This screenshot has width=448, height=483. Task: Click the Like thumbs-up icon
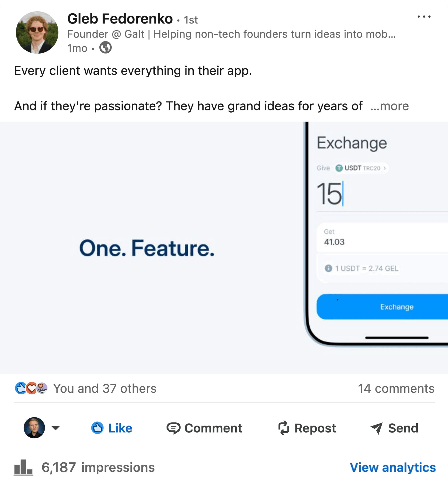point(98,428)
